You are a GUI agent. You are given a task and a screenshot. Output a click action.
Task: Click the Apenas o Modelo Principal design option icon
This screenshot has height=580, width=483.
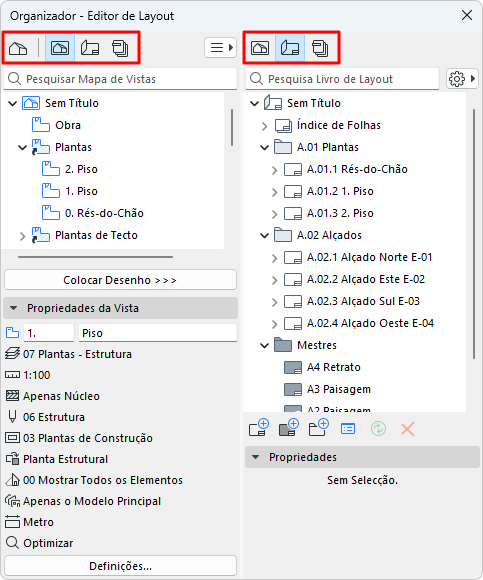click(x=12, y=501)
